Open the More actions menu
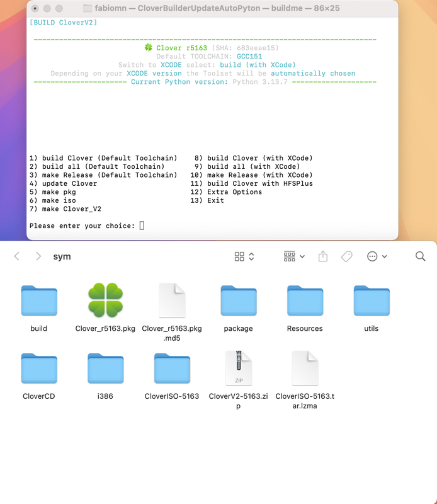 click(x=377, y=256)
